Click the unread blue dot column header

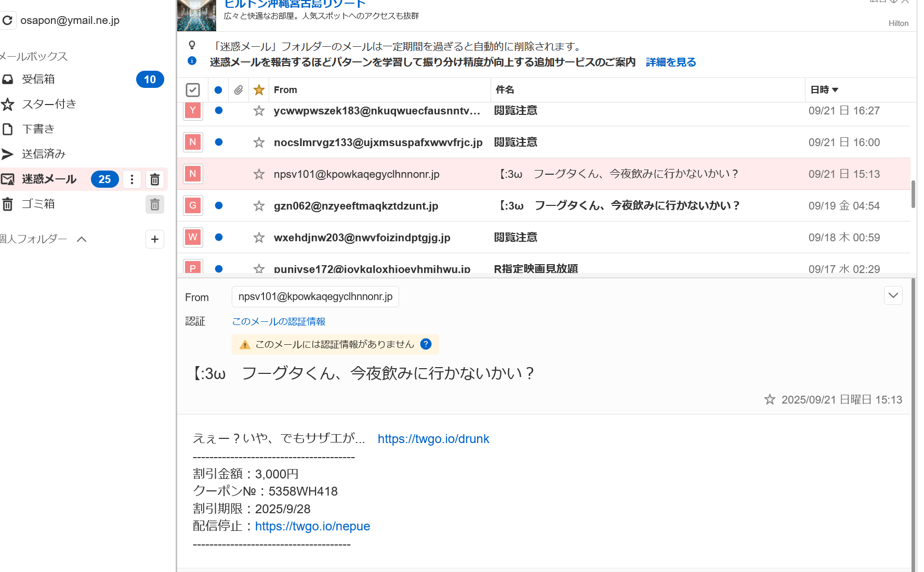click(x=218, y=90)
